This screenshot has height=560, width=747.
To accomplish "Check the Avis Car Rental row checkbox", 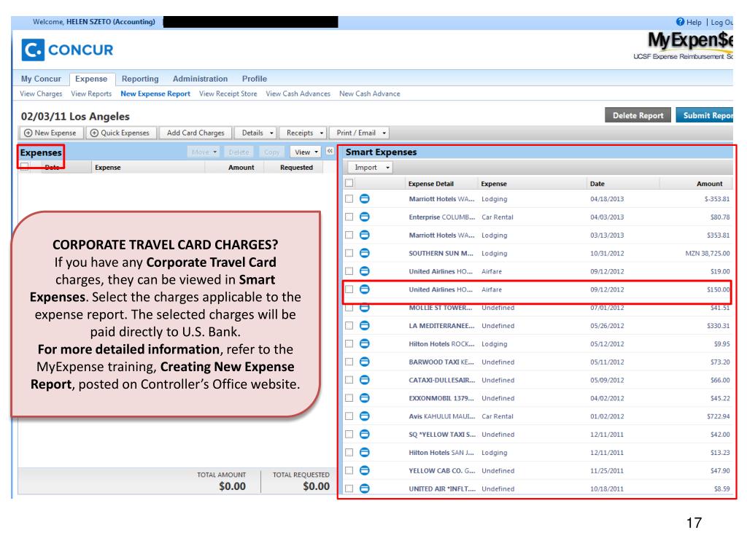I will pos(349,416).
